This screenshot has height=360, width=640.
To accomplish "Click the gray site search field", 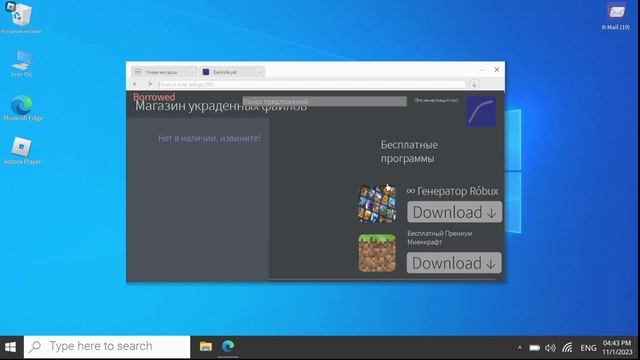I will (324, 101).
